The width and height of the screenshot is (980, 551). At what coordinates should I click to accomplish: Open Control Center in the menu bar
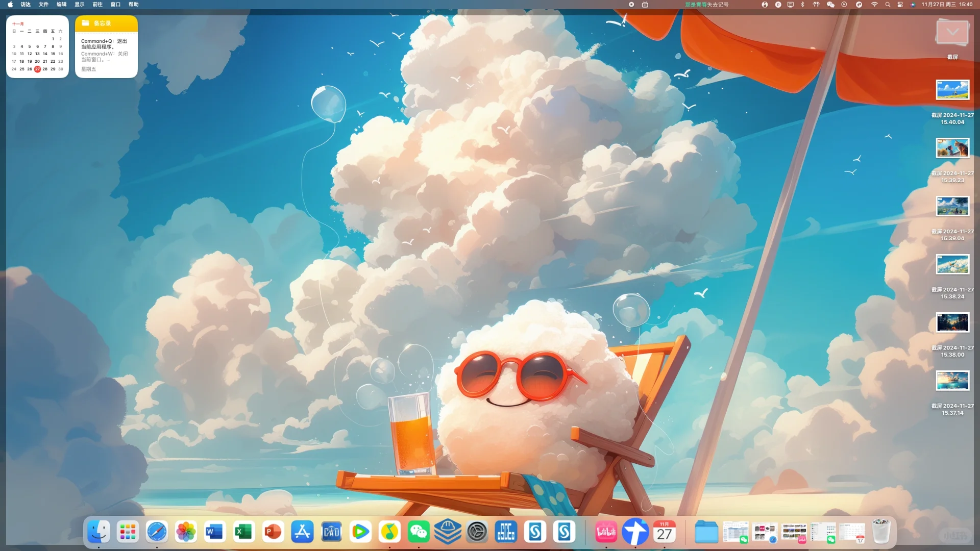coord(900,5)
